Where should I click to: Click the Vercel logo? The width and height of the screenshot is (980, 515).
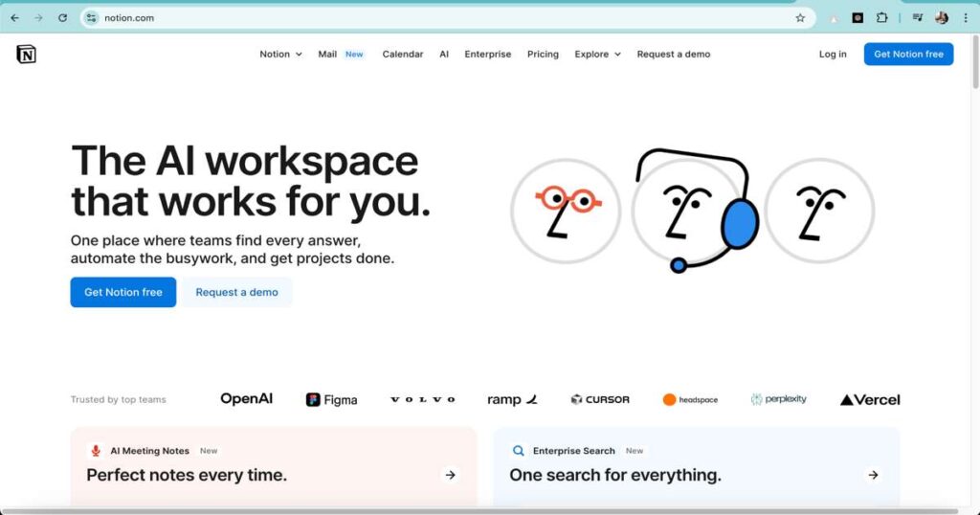[x=870, y=399]
